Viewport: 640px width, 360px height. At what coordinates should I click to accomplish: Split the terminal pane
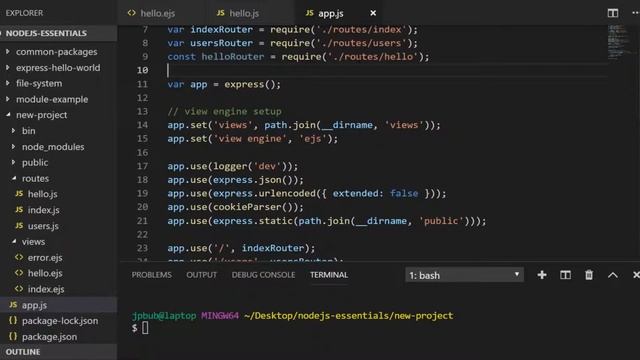[x=565, y=275]
